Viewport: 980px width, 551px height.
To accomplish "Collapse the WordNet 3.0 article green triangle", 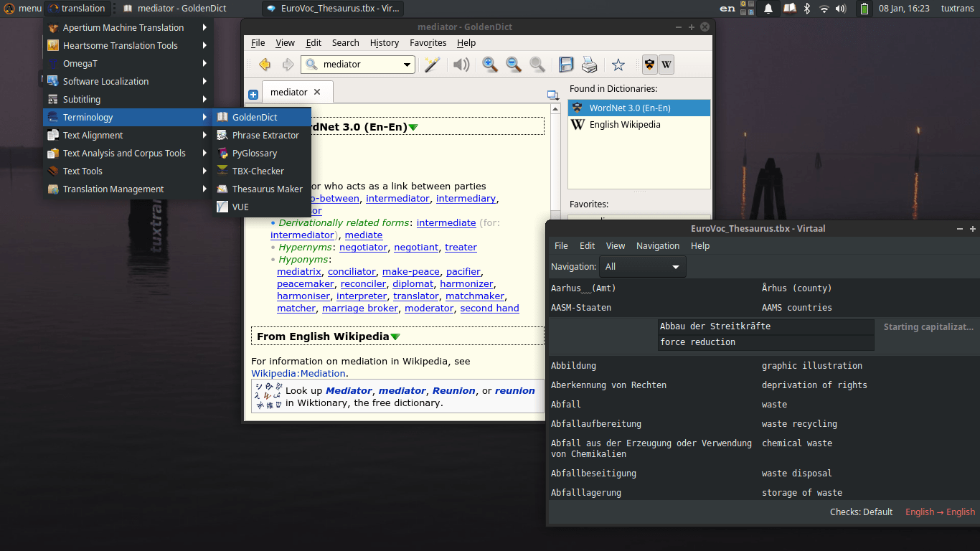I will (413, 127).
